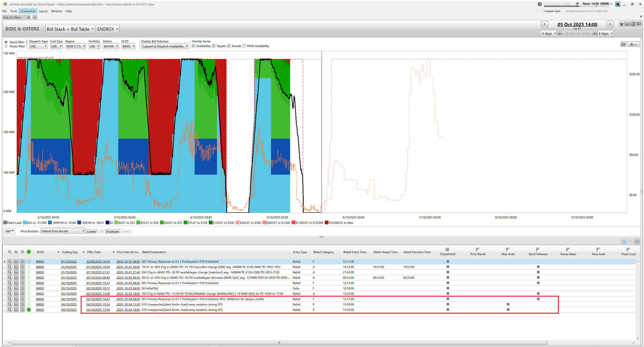
Task: Expand the Default Price Bucket combo box
Action: tap(62, 231)
